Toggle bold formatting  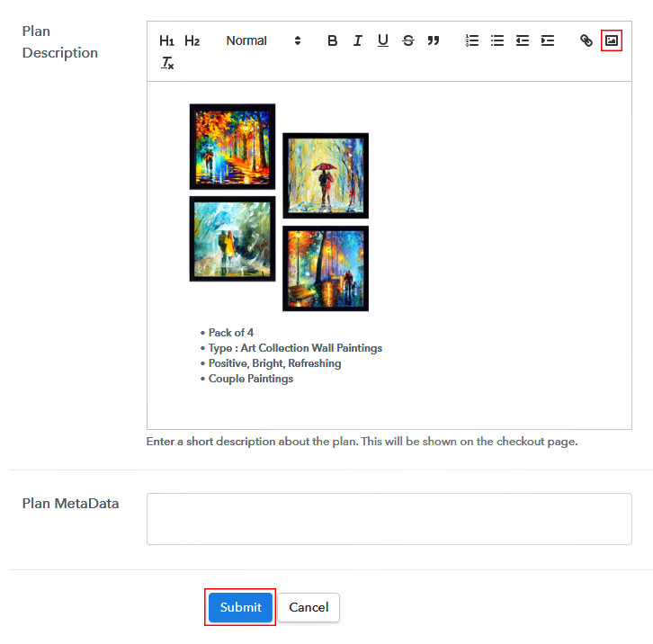click(x=332, y=40)
